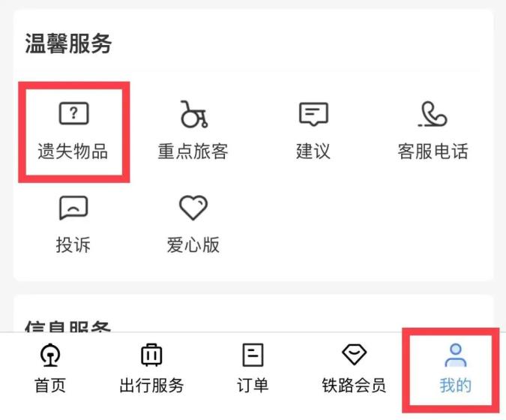Open the 投诉 sad-face chat icon
506x420 pixels.
click(73, 208)
